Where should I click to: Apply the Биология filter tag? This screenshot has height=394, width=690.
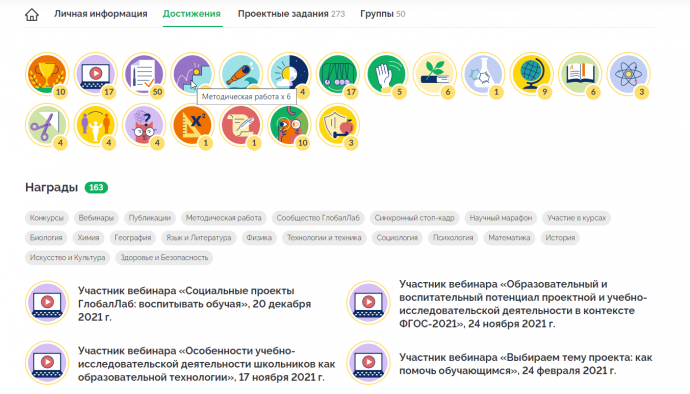pyautogui.click(x=46, y=238)
